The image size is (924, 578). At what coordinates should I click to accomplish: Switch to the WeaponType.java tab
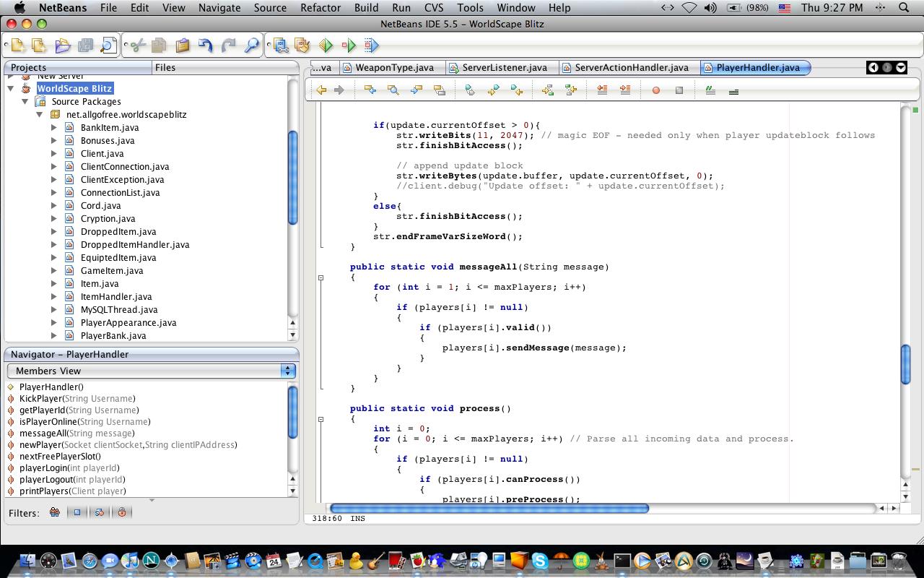click(388, 67)
